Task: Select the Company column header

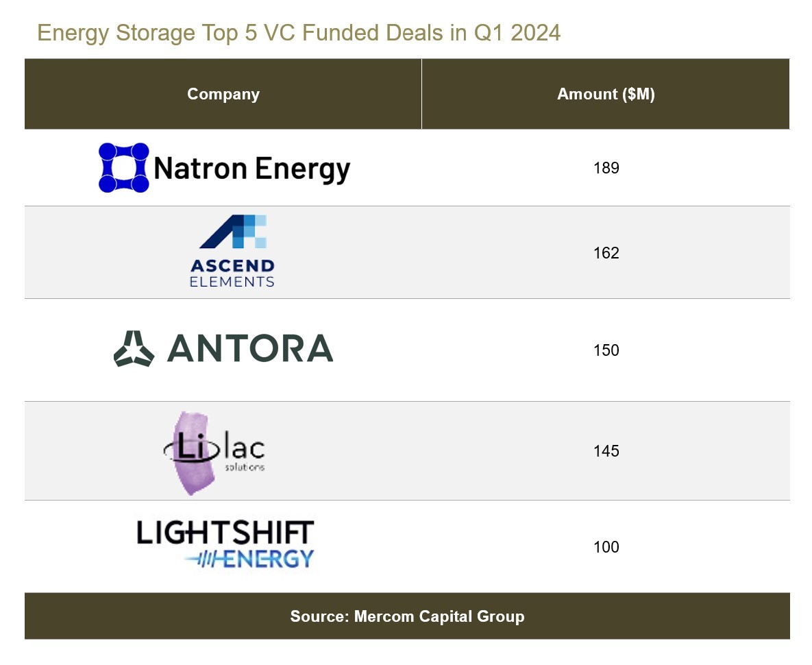Action: click(223, 95)
